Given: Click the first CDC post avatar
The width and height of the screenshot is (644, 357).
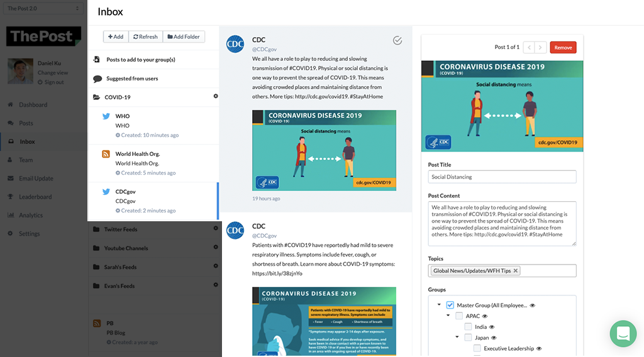Looking at the screenshot, I should [235, 45].
